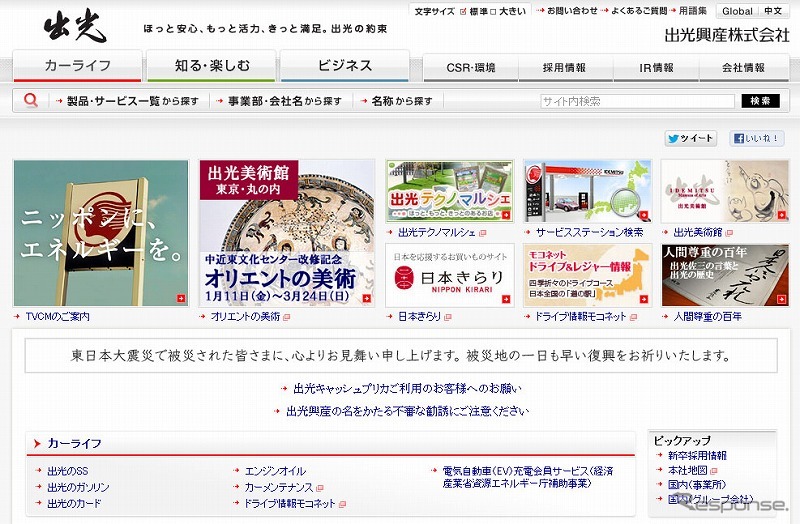This screenshot has height=524, width=800.
Task: Click the site search input field
Action: click(636, 101)
